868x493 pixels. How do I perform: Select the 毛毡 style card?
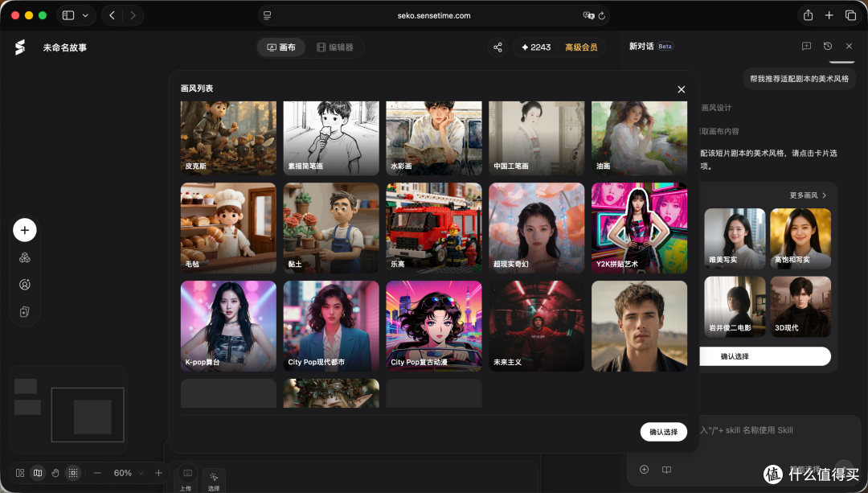(228, 228)
